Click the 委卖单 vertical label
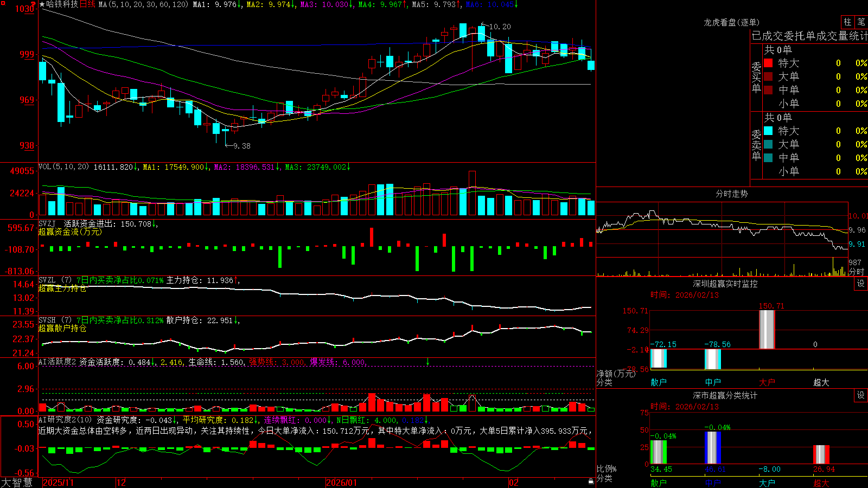This screenshot has width=868, height=488. click(x=756, y=145)
